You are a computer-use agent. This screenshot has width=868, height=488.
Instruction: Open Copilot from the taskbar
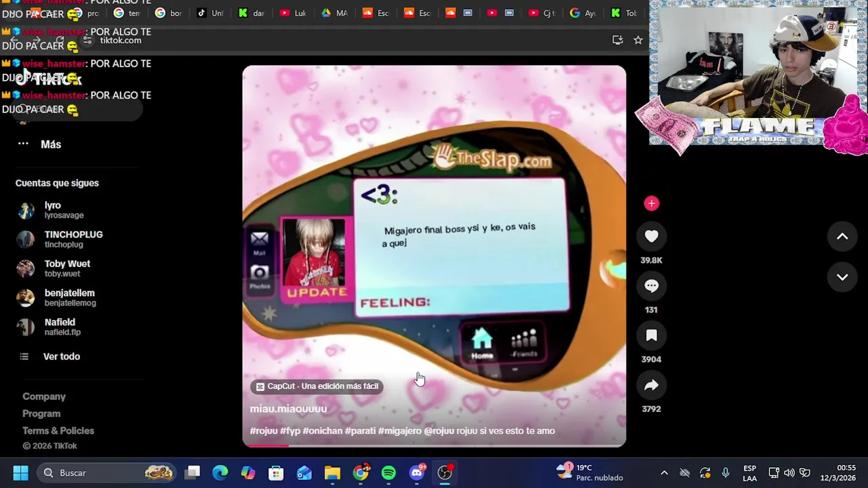(248, 472)
